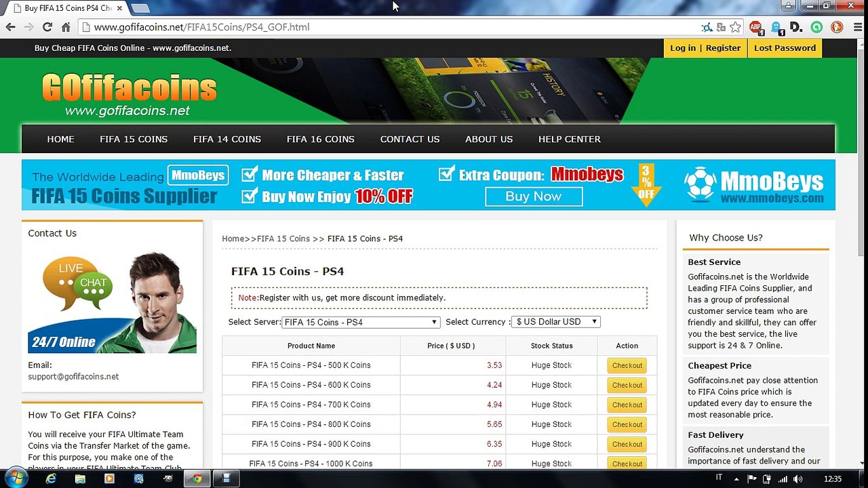This screenshot has height=488, width=868.
Task: Open HELP CENTER in the nav bar
Action: pyautogui.click(x=570, y=139)
